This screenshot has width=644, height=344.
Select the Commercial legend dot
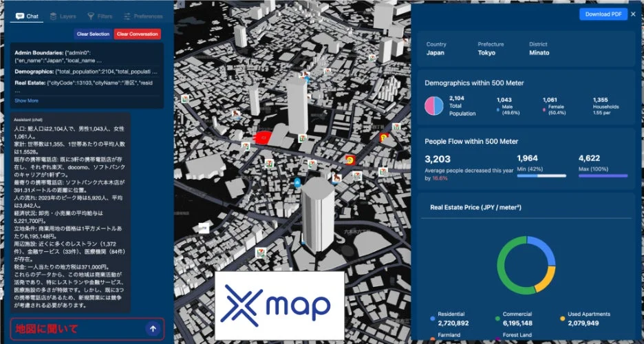pos(497,319)
